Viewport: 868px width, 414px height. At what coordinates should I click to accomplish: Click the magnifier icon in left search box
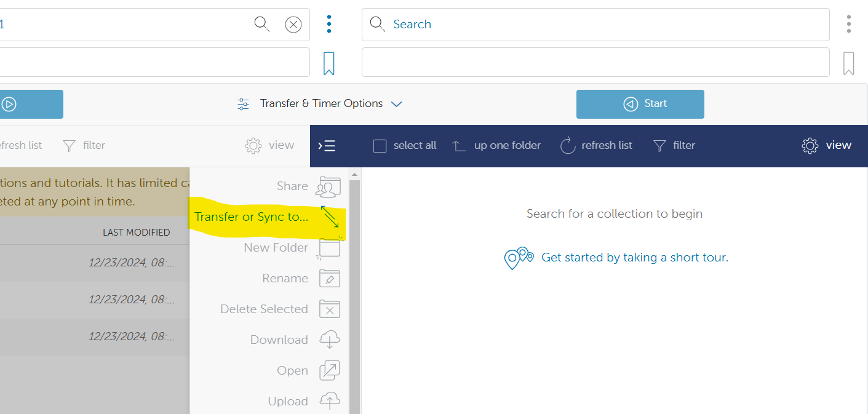tap(262, 24)
